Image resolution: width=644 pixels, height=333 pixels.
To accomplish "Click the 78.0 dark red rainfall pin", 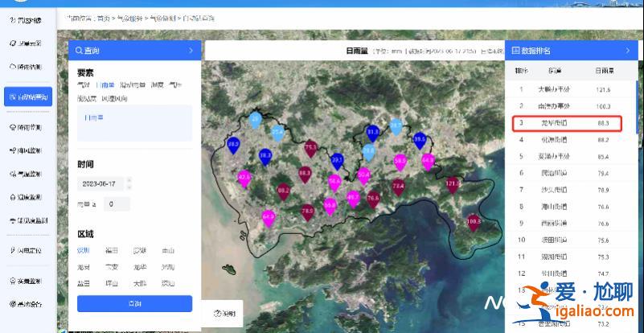I will (307, 212).
